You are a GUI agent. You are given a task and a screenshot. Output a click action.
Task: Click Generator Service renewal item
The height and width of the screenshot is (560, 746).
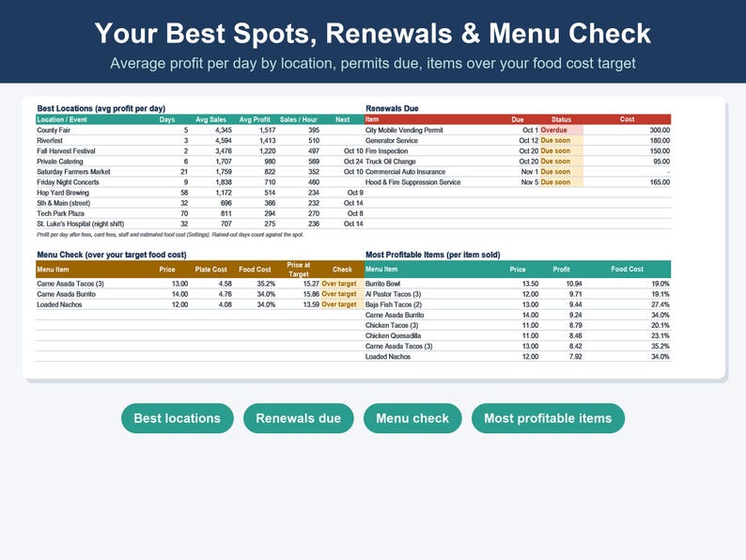point(392,140)
